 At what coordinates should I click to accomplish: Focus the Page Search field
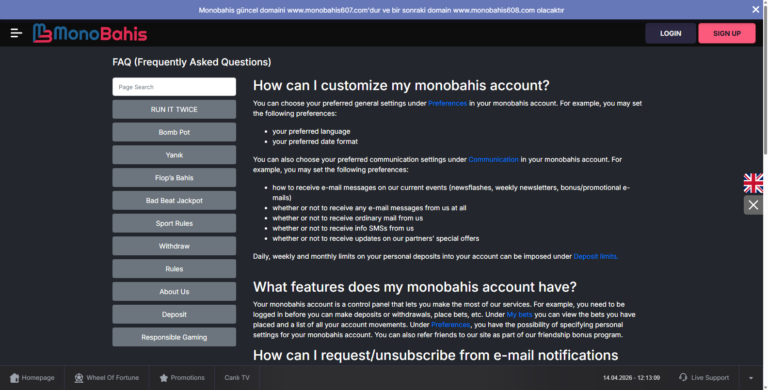(x=174, y=87)
